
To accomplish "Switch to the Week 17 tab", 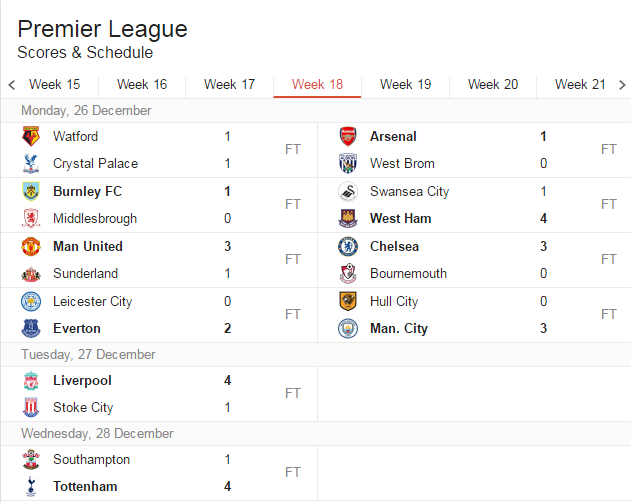I will pyautogui.click(x=229, y=85).
